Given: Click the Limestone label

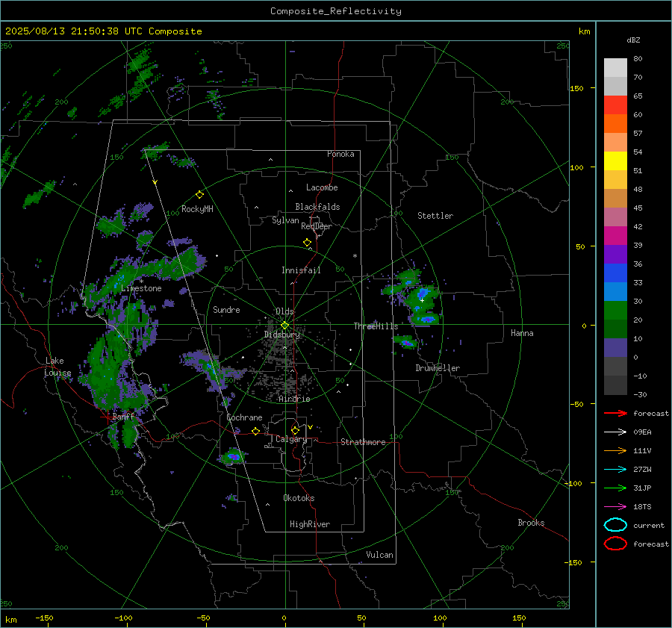Looking at the screenshot, I should coord(141,288).
